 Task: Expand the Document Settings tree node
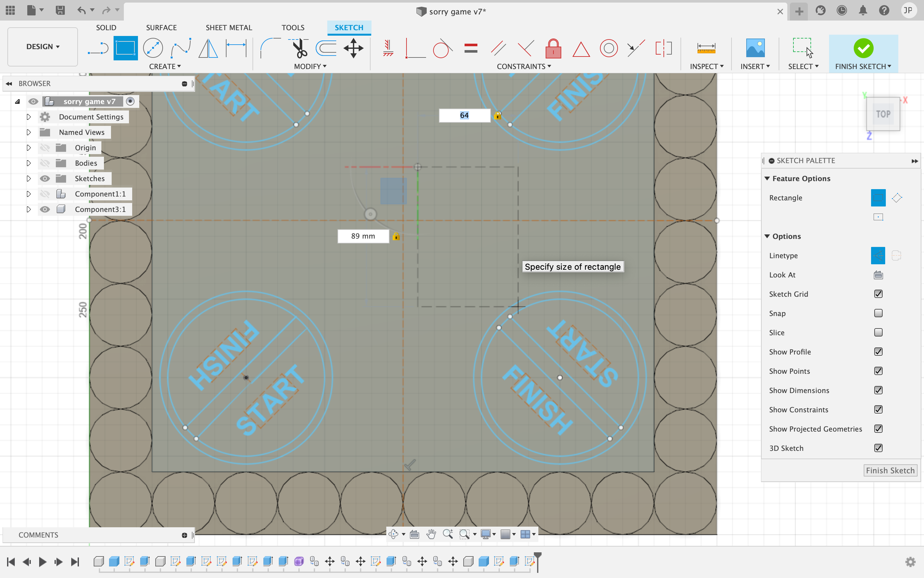[x=29, y=117]
